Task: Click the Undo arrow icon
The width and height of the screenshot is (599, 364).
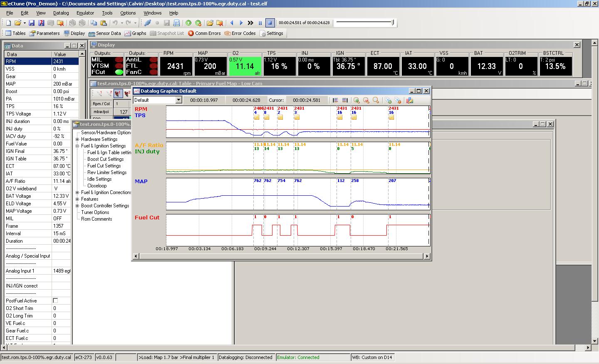Action: coord(115,23)
